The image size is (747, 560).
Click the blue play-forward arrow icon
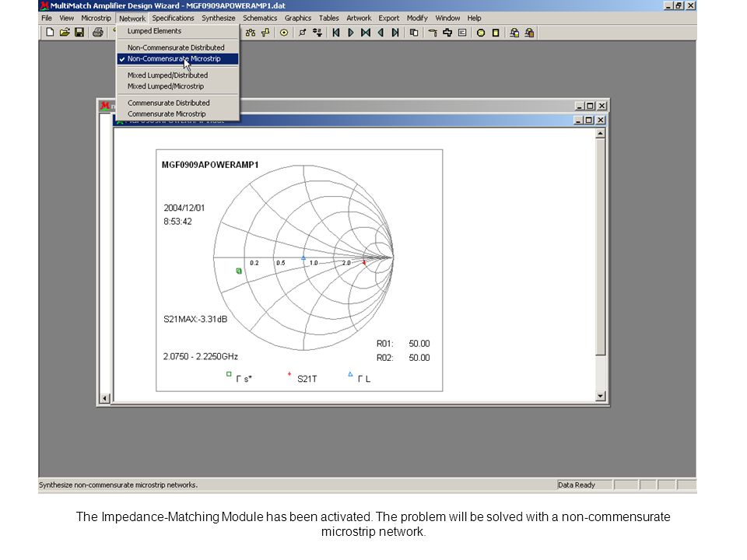tap(351, 33)
